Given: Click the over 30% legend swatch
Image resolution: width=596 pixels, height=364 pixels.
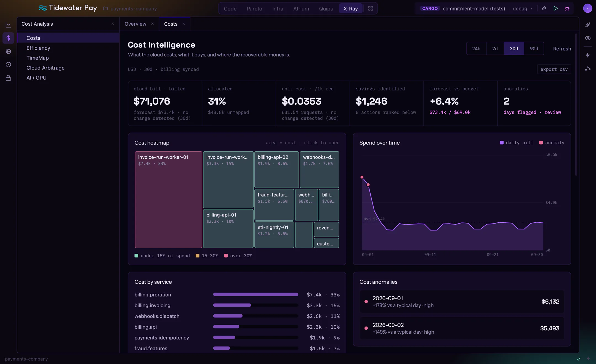Looking at the screenshot, I should [226, 256].
